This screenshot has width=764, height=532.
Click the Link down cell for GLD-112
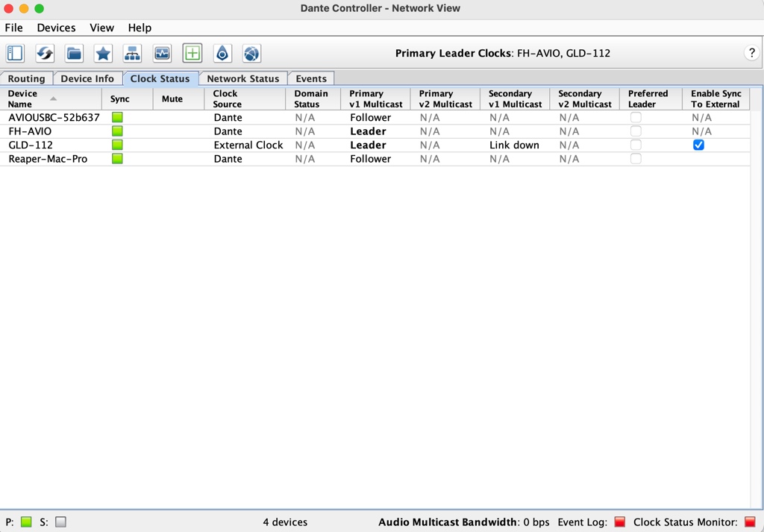click(514, 145)
